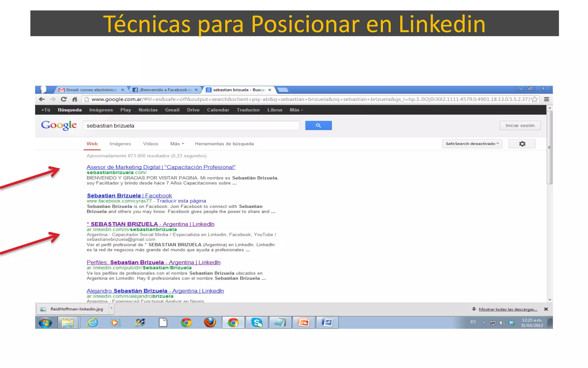The image size is (588, 368).
Task: Reload the page with the refresh icon
Action: (x=64, y=99)
